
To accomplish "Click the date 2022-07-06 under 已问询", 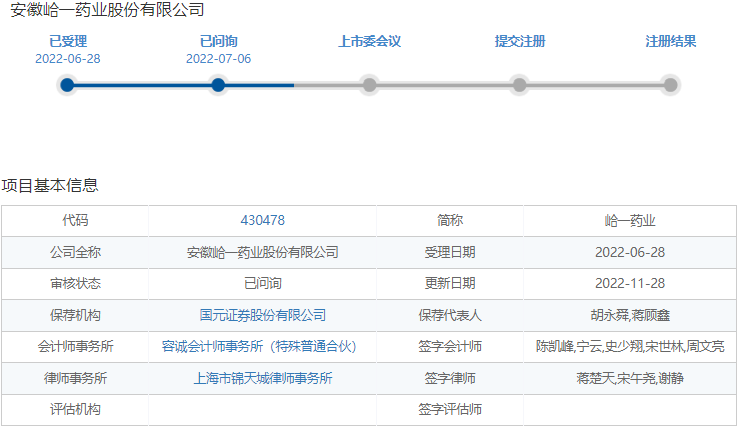I will (x=218, y=59).
